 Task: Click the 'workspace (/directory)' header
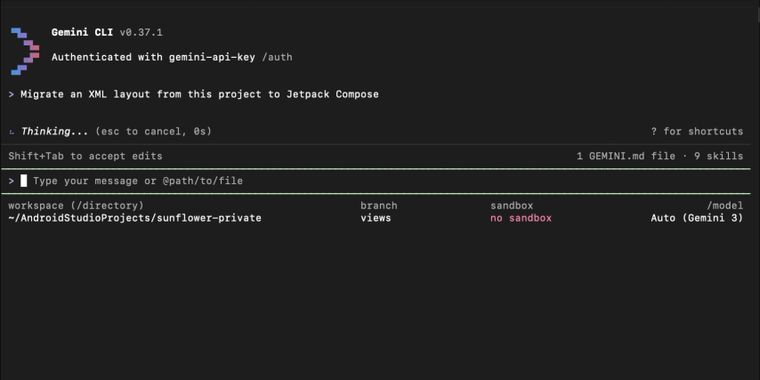click(x=76, y=206)
